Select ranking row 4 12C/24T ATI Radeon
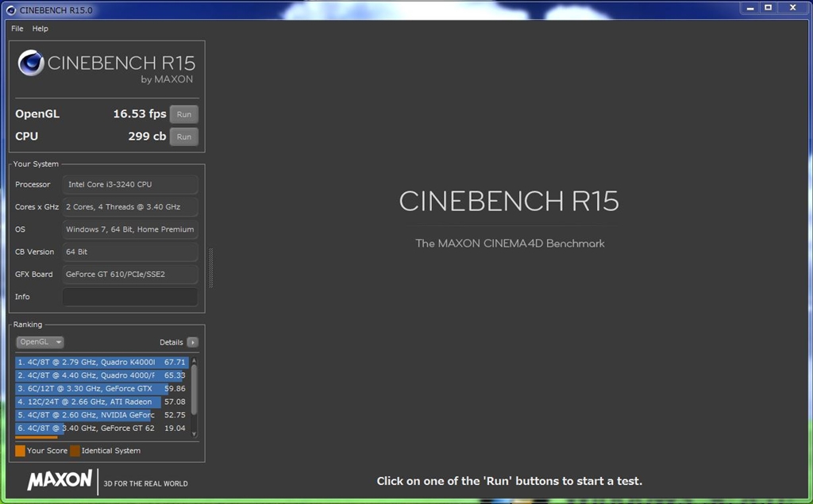 pyautogui.click(x=102, y=402)
